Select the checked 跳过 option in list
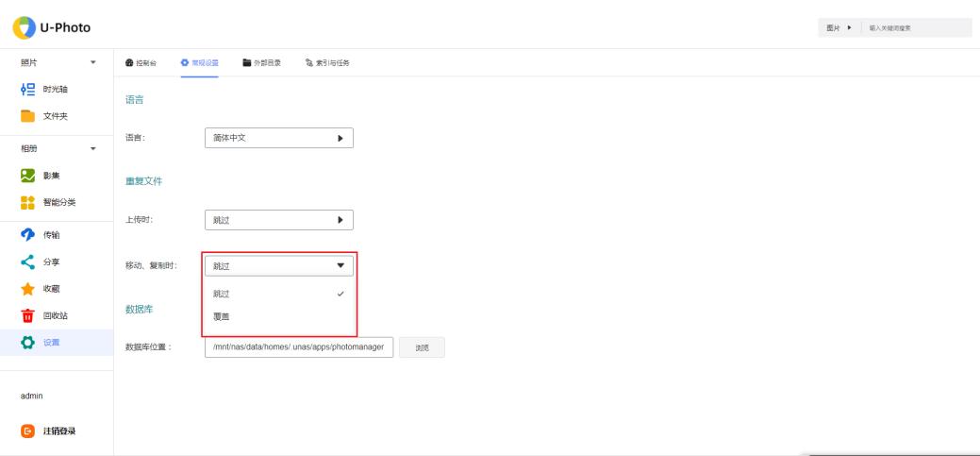The image size is (980, 456). click(x=279, y=295)
